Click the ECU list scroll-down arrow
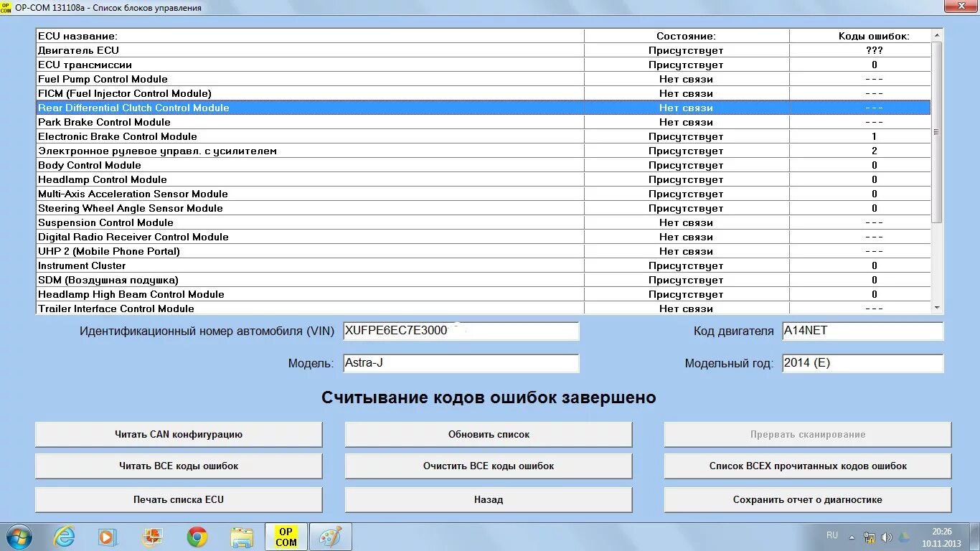Screen dimensions: 980x551 [x=937, y=308]
